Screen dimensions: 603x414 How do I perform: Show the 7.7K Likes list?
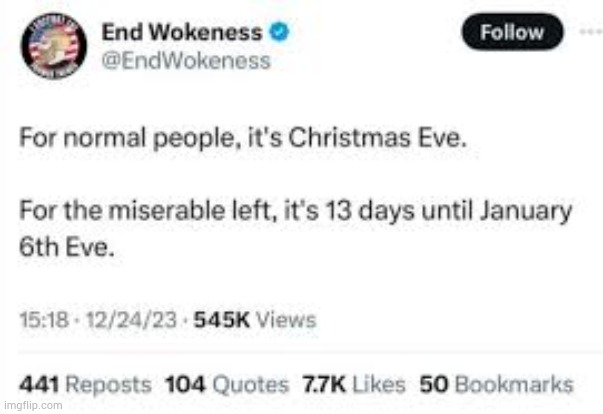pos(354,384)
